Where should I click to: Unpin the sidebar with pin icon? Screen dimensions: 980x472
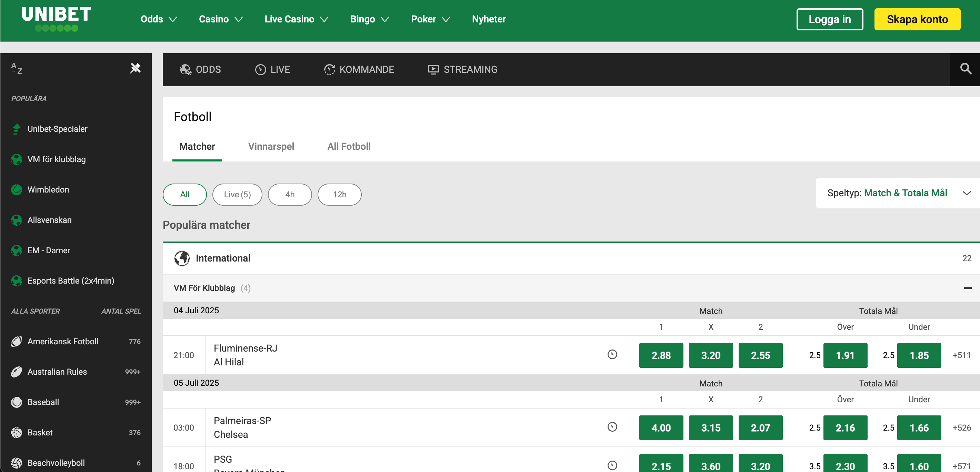pos(135,69)
